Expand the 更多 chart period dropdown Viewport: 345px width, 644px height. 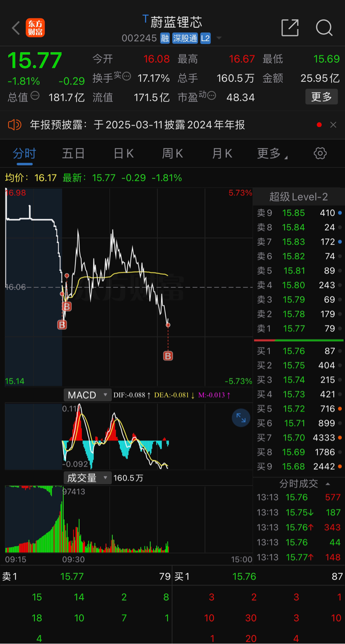(x=272, y=154)
